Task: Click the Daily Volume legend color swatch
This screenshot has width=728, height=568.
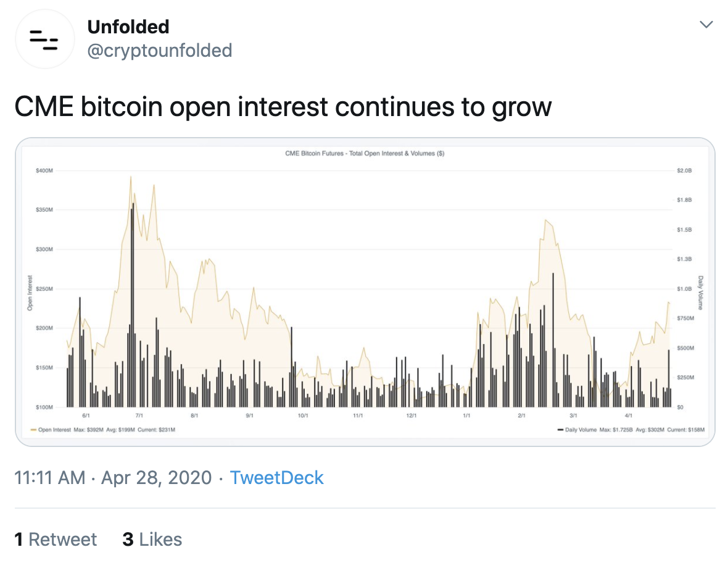Action: 560,429
